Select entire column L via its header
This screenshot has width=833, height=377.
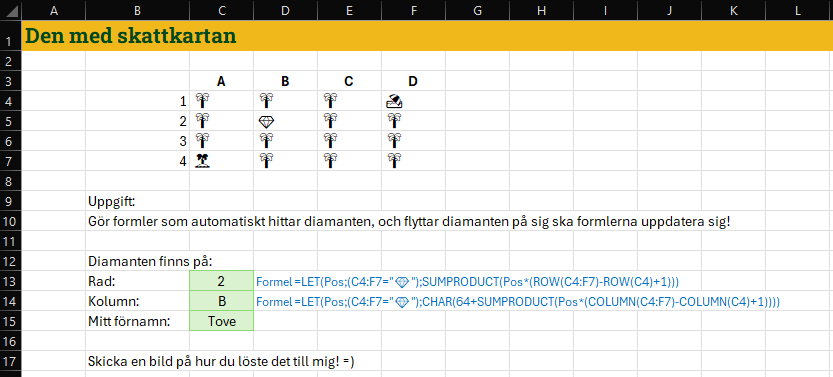click(798, 10)
